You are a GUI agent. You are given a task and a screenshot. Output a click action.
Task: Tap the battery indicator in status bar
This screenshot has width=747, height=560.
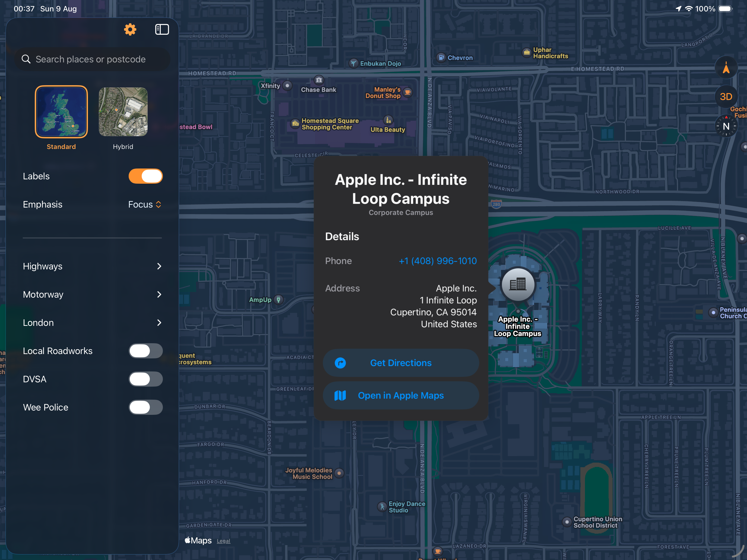(x=725, y=9)
